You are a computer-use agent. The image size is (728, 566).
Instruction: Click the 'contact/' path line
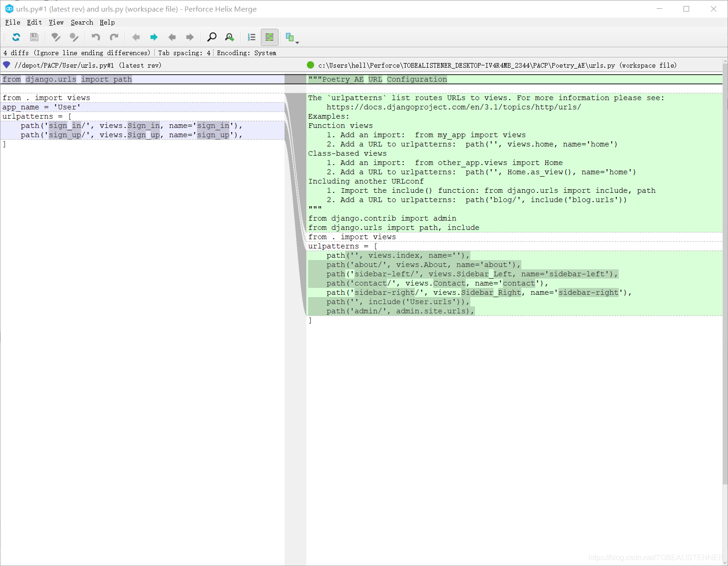tap(437, 283)
